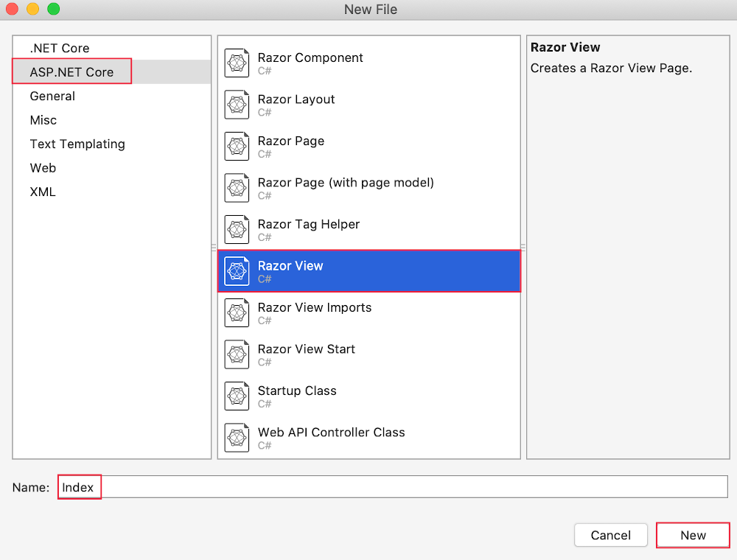Image resolution: width=737 pixels, height=560 pixels.
Task: Click the Razor View Start icon
Action: click(x=237, y=354)
